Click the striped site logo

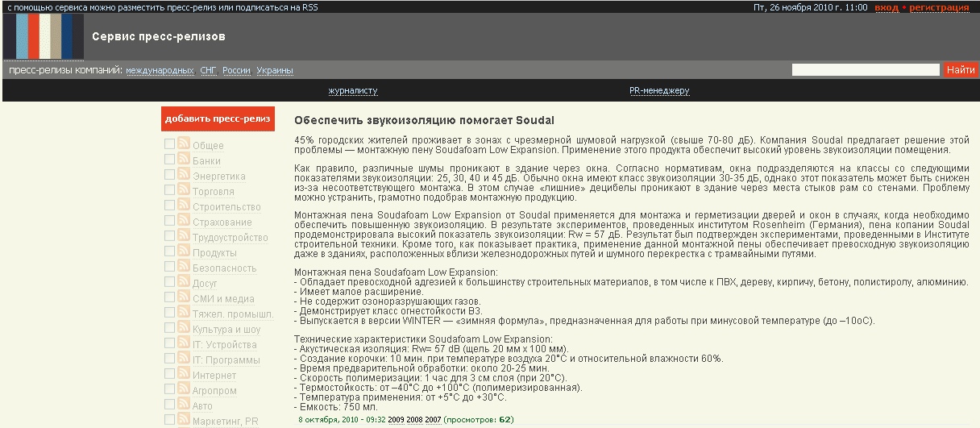[x=44, y=36]
